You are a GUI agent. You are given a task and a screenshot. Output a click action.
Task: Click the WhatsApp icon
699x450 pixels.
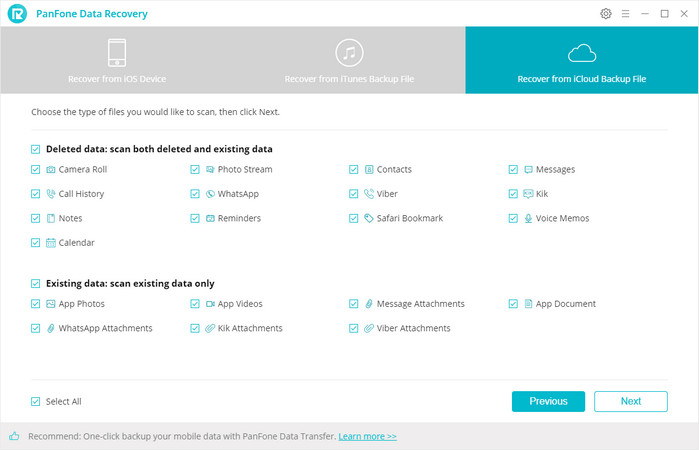(210, 194)
